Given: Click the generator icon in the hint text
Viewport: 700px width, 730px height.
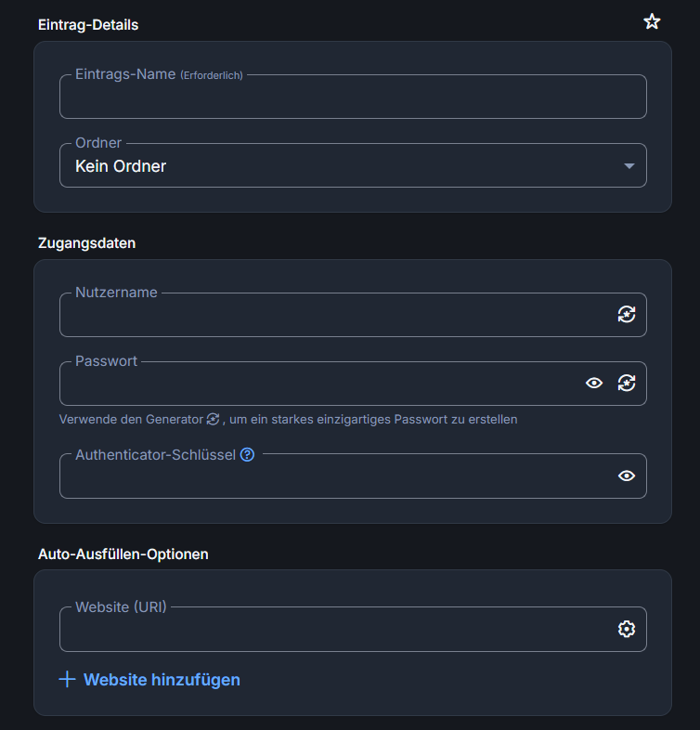Looking at the screenshot, I should coord(213,419).
